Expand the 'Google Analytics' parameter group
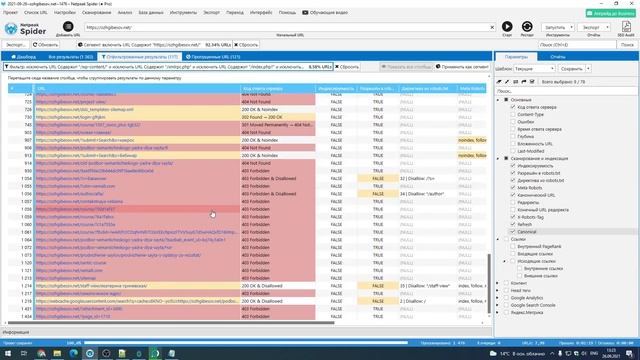 tap(498, 298)
